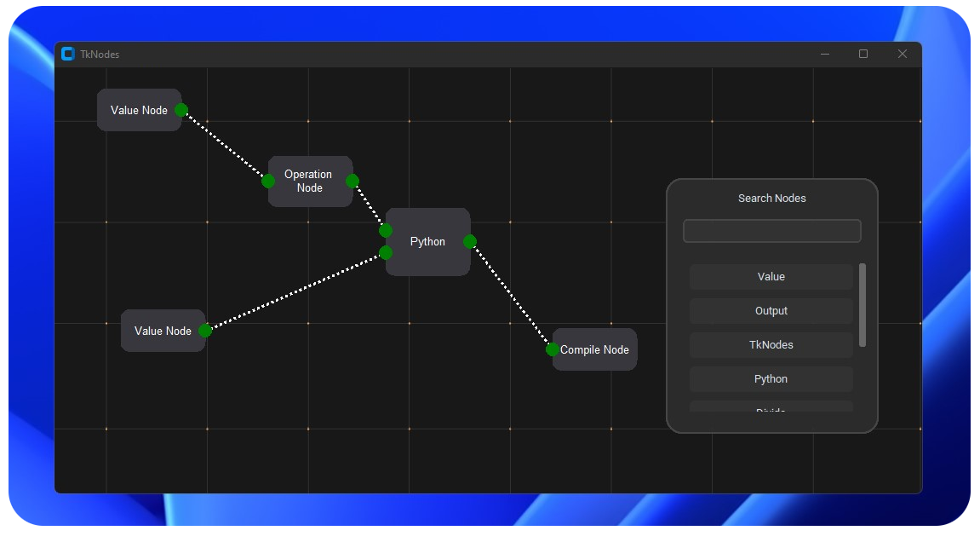Select the lower Value Node on the canvas
This screenshot has height=542, width=980.
pyautogui.click(x=163, y=331)
